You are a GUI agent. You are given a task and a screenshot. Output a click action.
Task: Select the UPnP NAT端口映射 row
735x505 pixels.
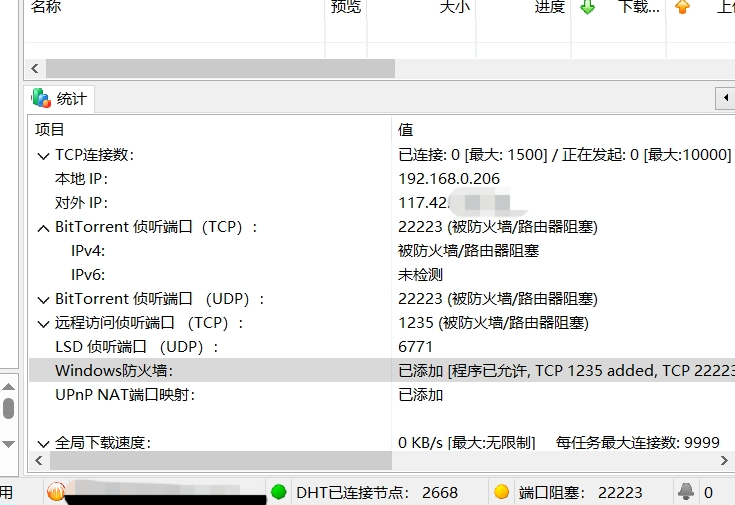pos(382,395)
